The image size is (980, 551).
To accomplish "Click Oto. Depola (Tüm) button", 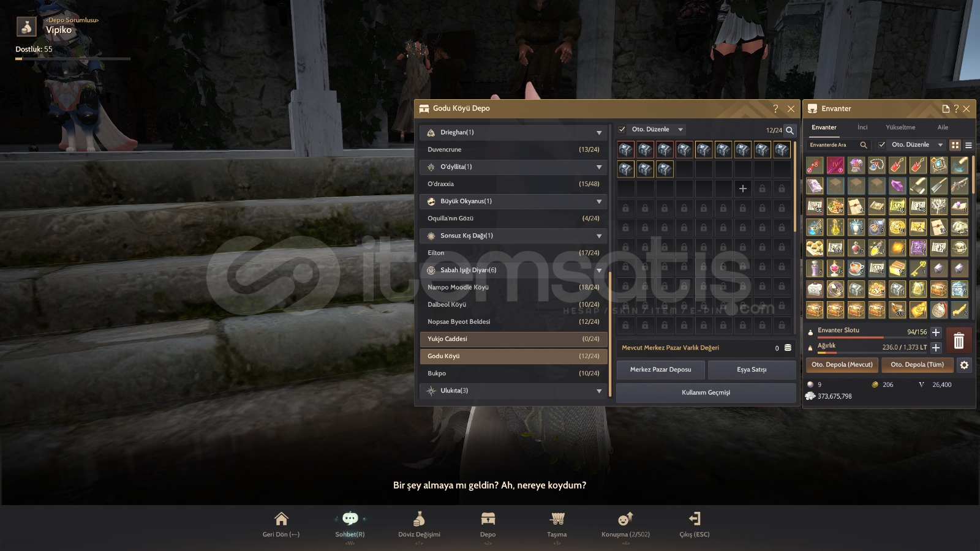I will (917, 365).
